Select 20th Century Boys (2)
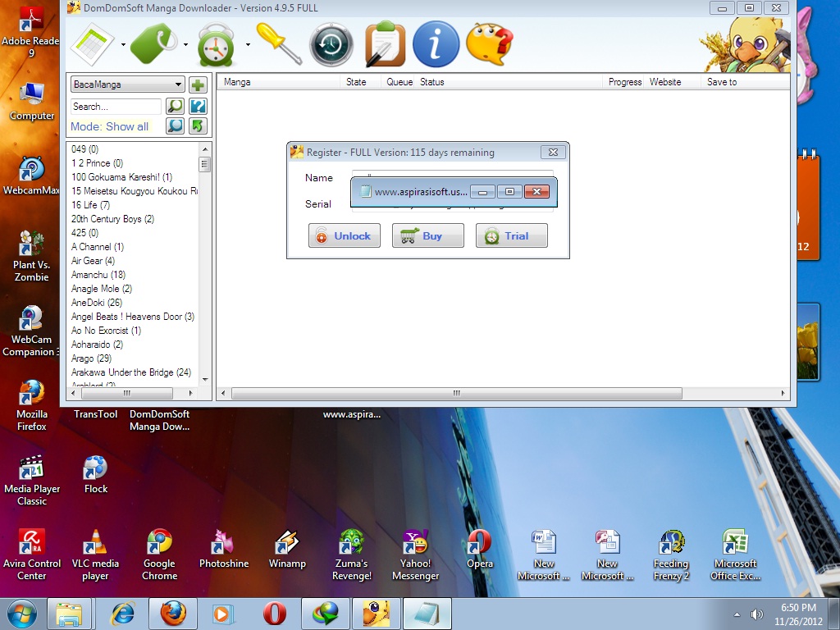 point(112,218)
